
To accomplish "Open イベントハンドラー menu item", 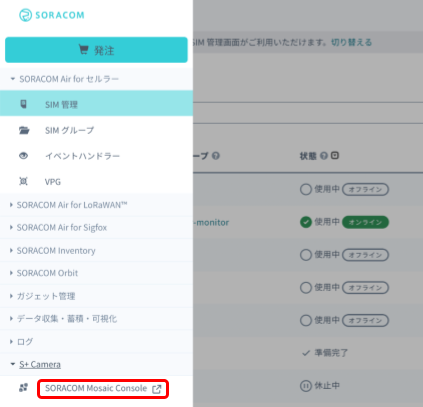I will coord(96,156).
